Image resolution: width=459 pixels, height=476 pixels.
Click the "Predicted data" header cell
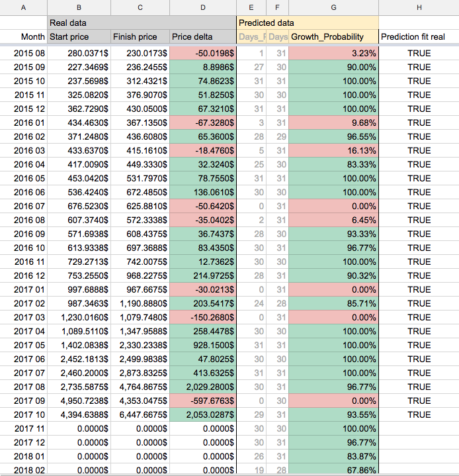click(x=308, y=23)
